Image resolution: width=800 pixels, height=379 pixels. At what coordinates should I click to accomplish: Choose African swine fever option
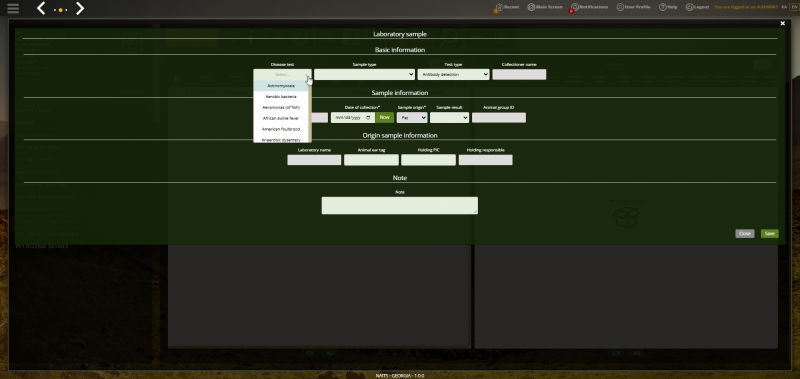(x=281, y=118)
